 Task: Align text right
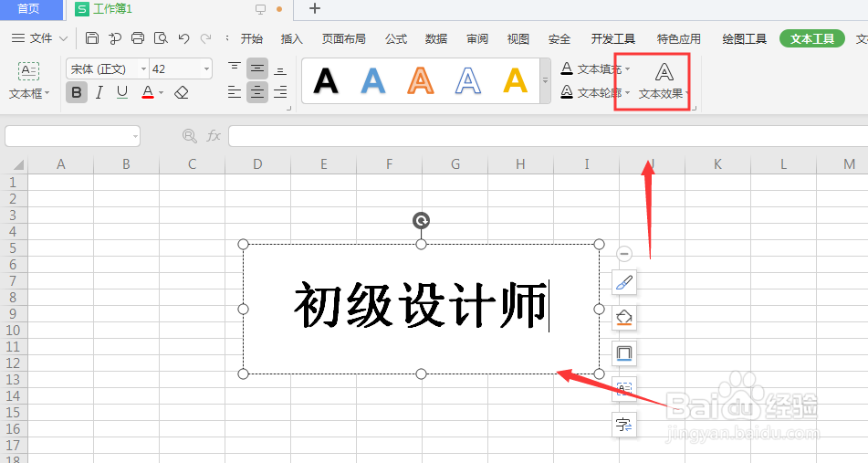(280, 92)
